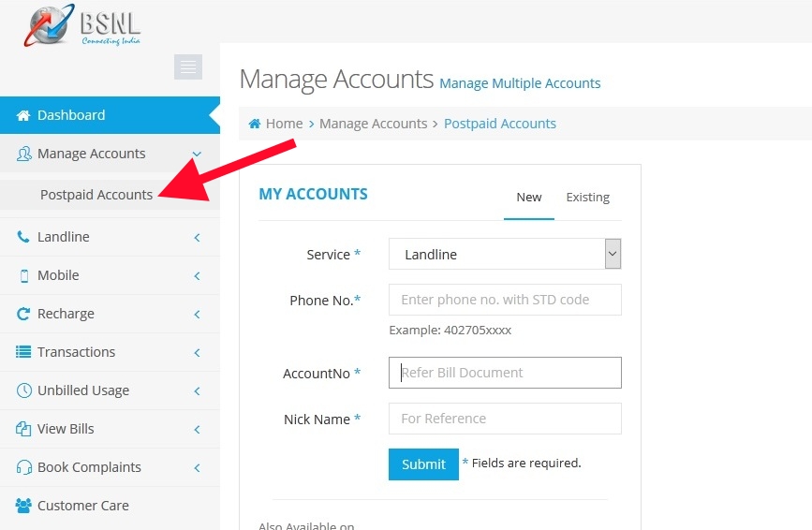Click the Customer Care group icon
The image size is (812, 530).
23,505
